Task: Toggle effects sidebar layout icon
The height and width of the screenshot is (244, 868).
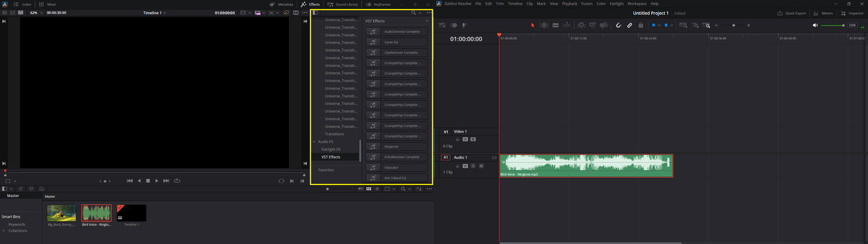Action: (x=315, y=13)
